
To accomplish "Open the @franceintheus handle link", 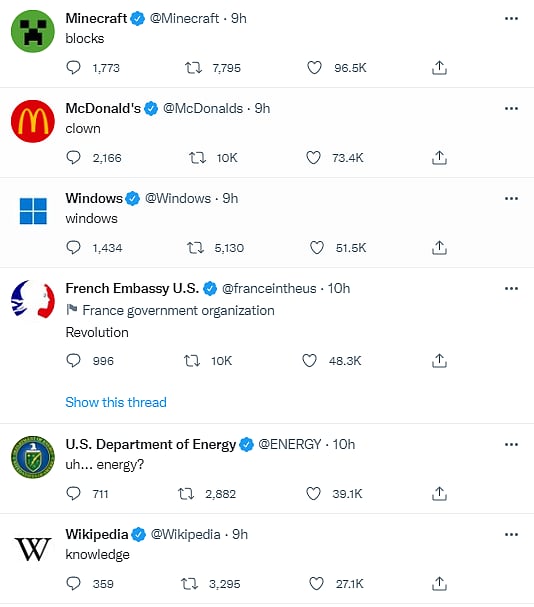I will (269, 289).
